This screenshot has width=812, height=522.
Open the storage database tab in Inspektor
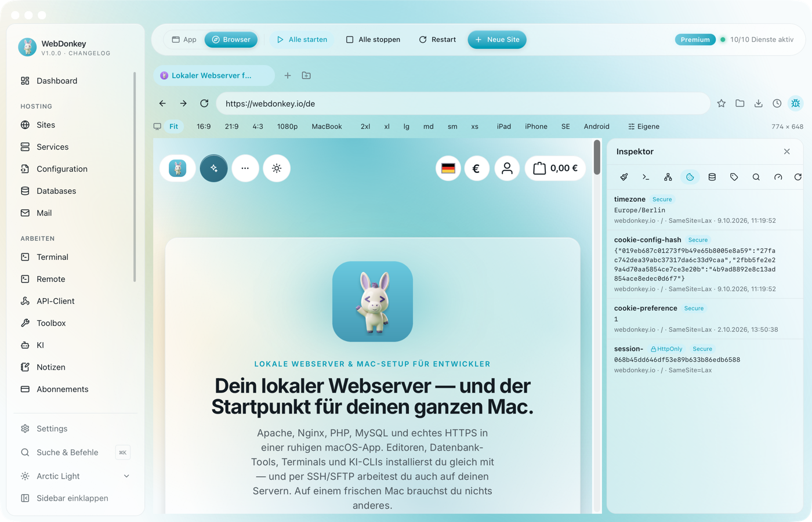click(x=712, y=177)
